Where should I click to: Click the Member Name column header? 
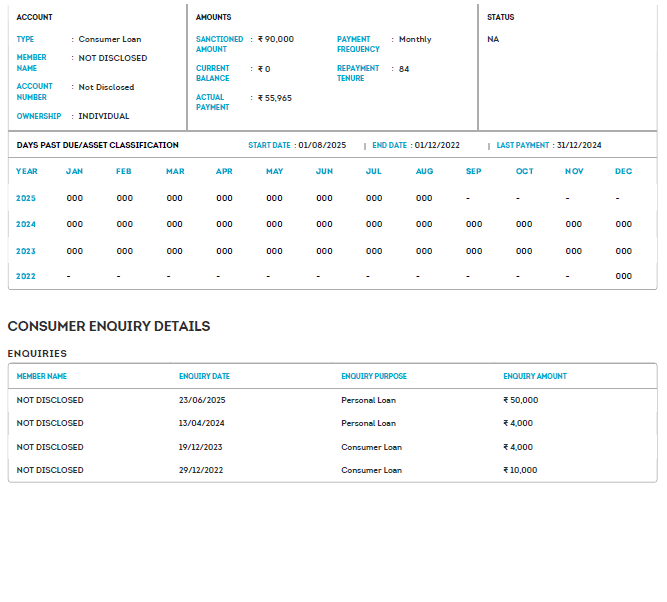click(x=42, y=376)
